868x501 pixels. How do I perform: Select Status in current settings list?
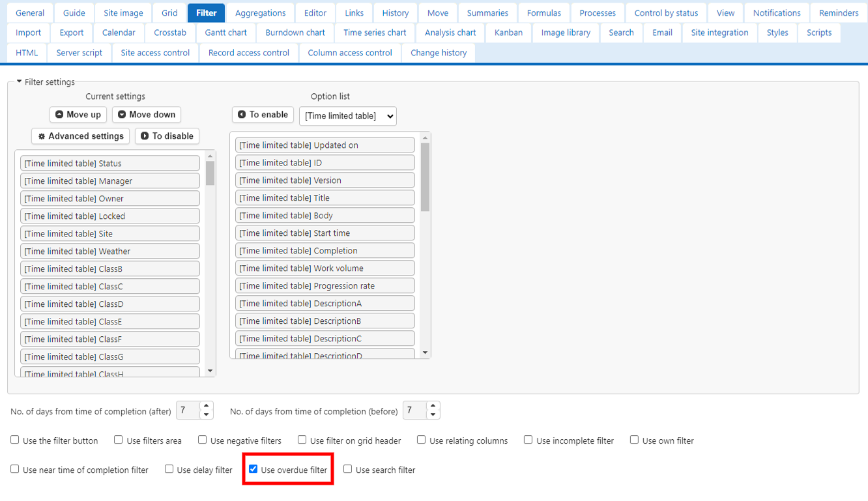point(110,164)
